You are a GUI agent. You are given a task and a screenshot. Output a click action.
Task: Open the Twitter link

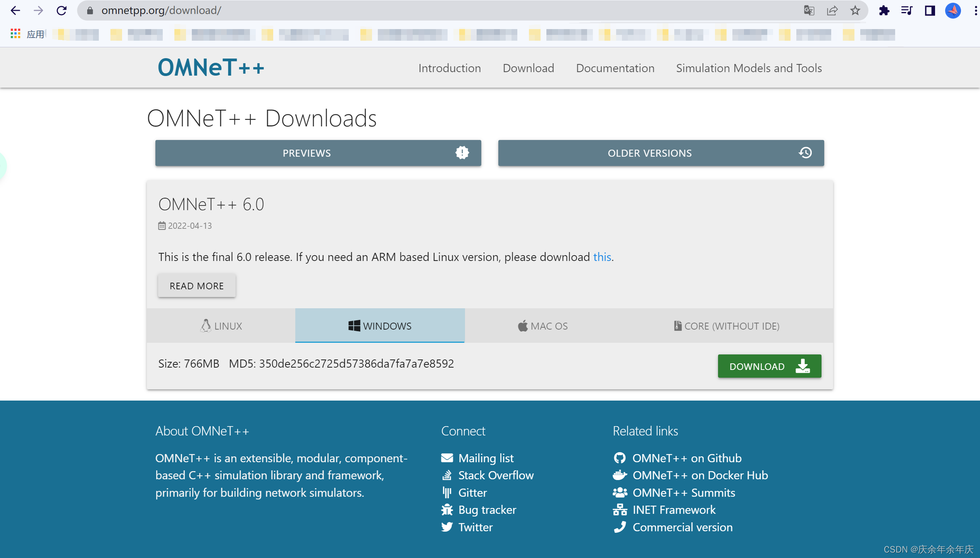pos(475,527)
